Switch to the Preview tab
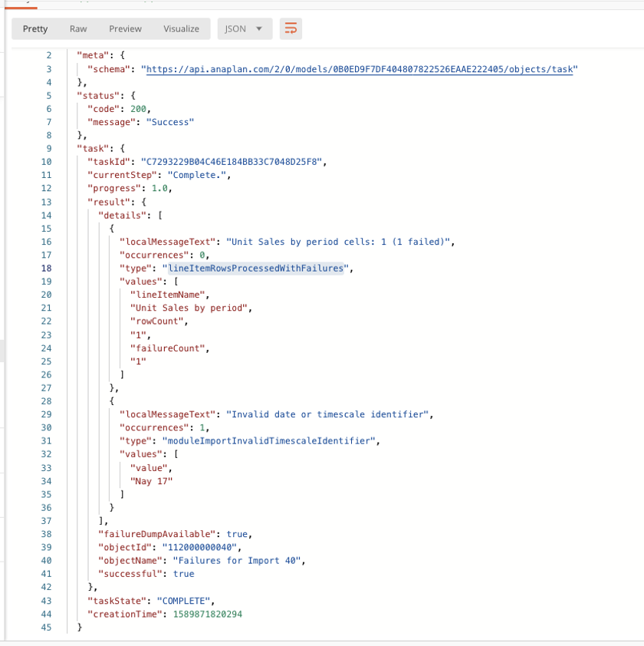644x646 pixels. click(x=125, y=28)
